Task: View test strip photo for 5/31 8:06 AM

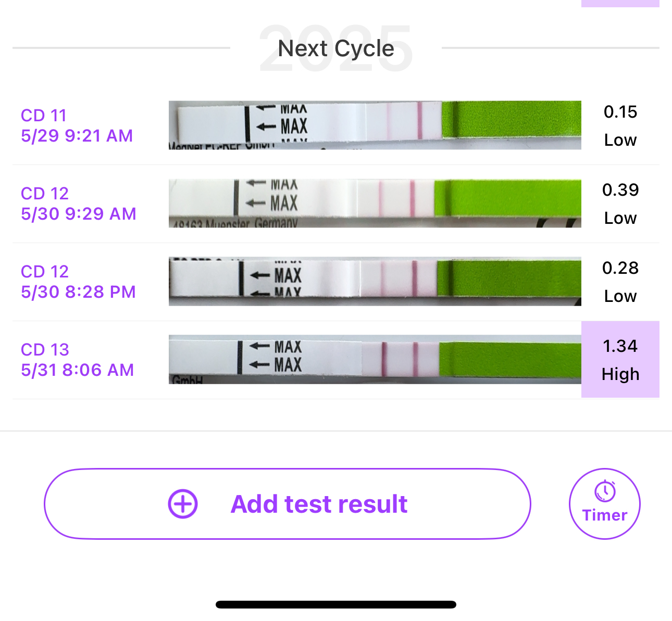Action: point(375,360)
